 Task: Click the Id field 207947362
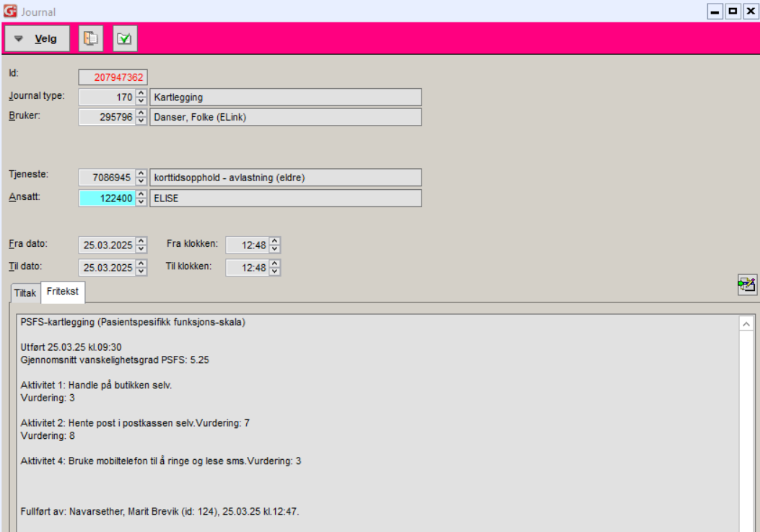click(113, 77)
